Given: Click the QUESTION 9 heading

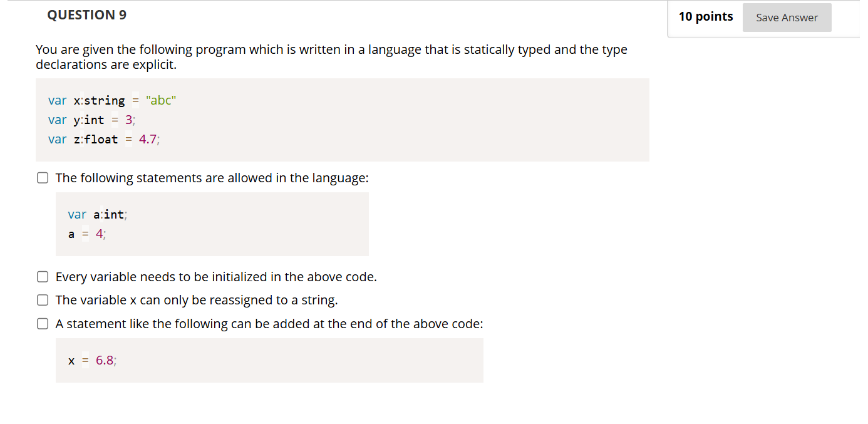Looking at the screenshot, I should [x=86, y=14].
